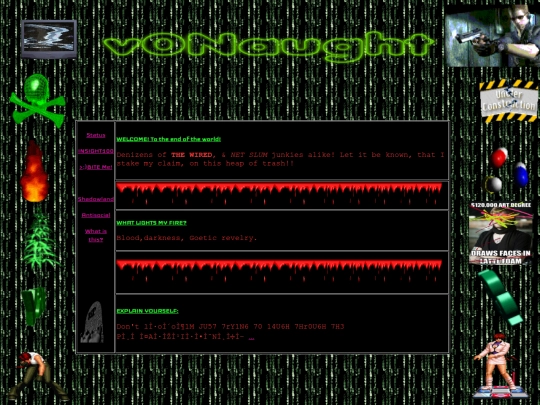The image size is (540, 405).
Task: Click the 'Blood,darkness, Goetic revelry.' line
Action: point(187,238)
